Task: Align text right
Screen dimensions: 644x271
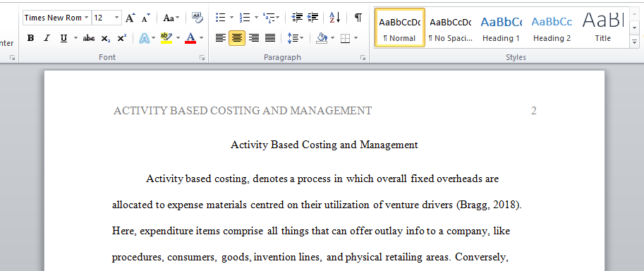Action: pos(254,38)
